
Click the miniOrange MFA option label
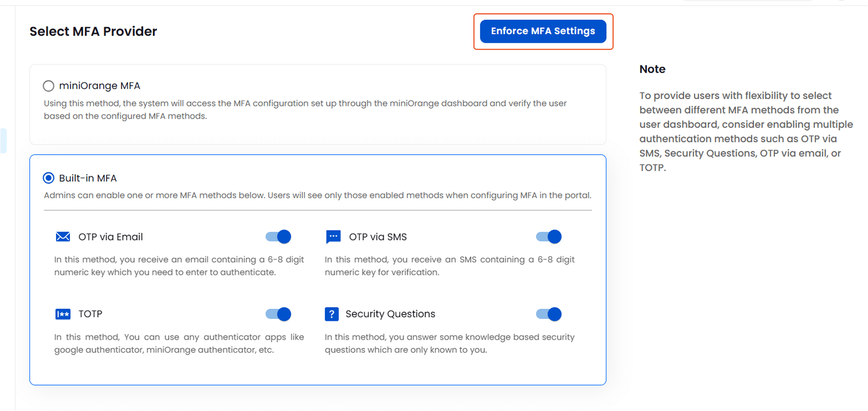[x=99, y=86]
